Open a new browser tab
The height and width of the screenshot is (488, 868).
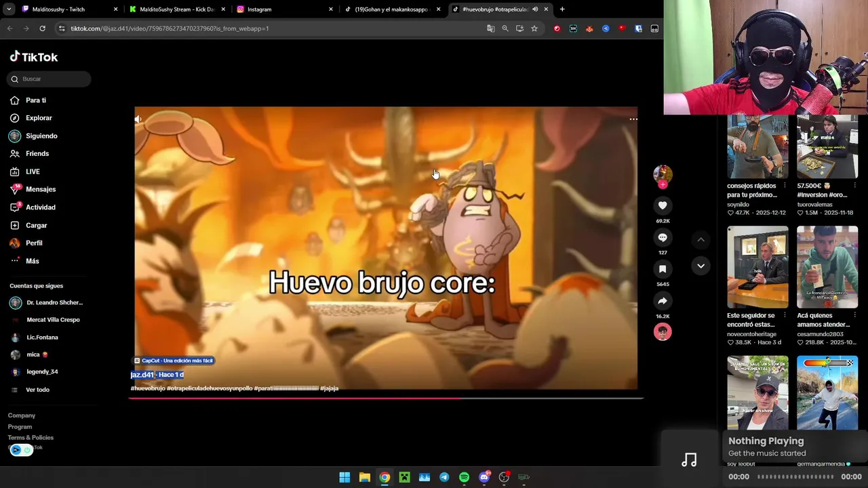562,9
